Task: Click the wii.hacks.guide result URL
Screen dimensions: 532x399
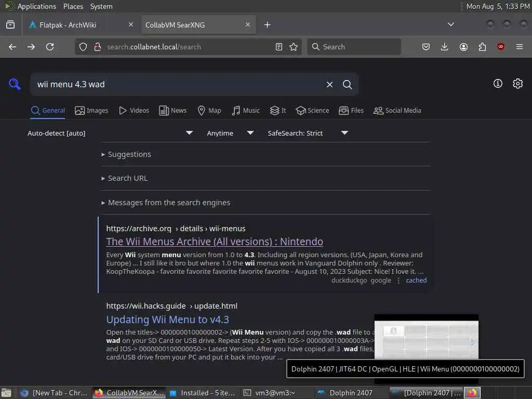Action: [171, 306]
